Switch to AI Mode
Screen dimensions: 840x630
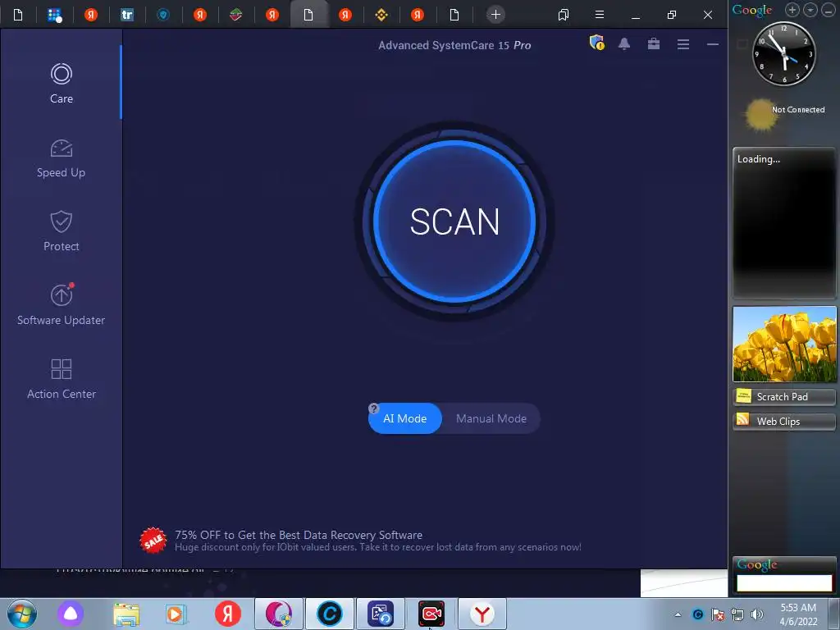pos(405,418)
